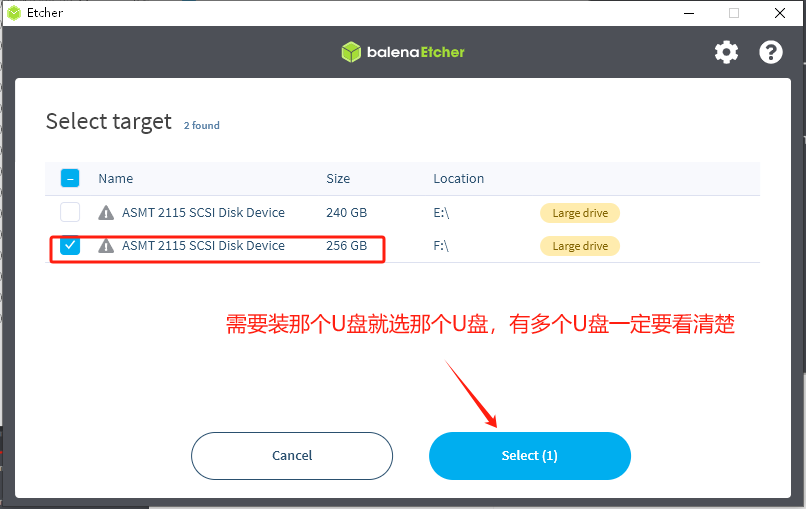Close the Etcher window
806x509 pixels.
[x=780, y=13]
